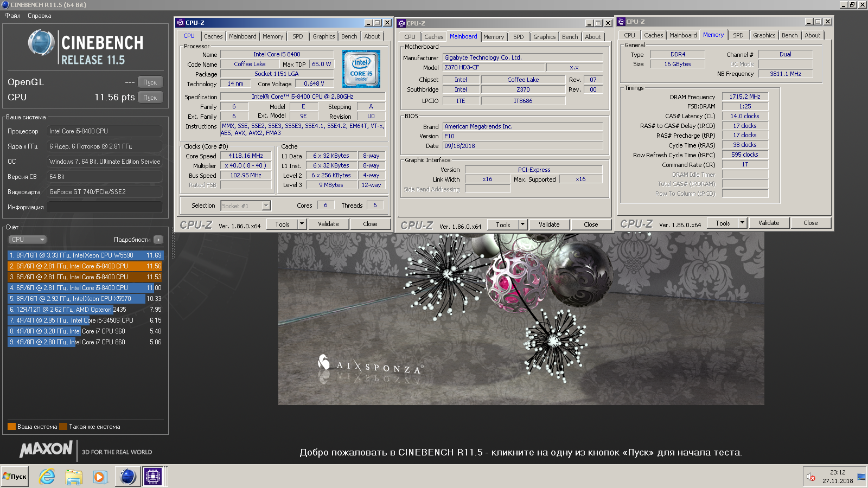Click Информация input field
The image size is (868, 488).
coord(104,207)
